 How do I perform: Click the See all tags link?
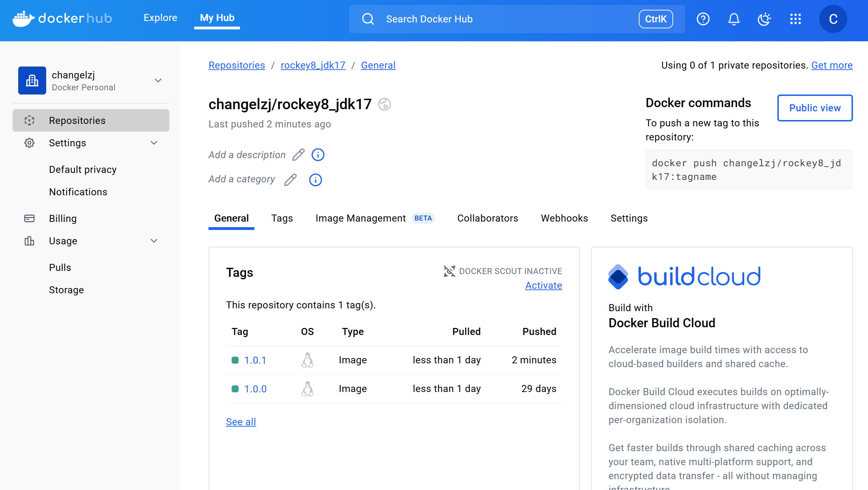(x=241, y=422)
